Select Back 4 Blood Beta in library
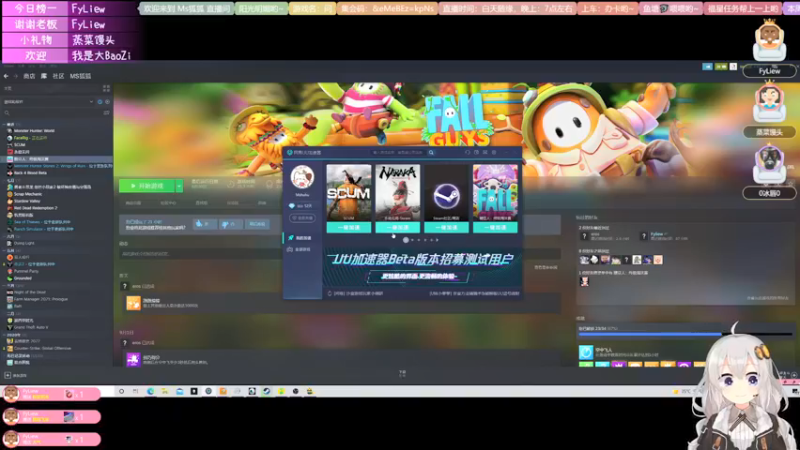The height and width of the screenshot is (450, 800). 30,173
